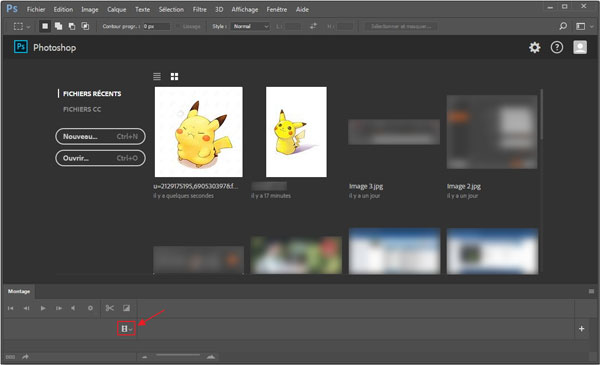Open the small standing Pikachu thumbnail
Viewport: 600px width, 365px height.
(x=296, y=132)
